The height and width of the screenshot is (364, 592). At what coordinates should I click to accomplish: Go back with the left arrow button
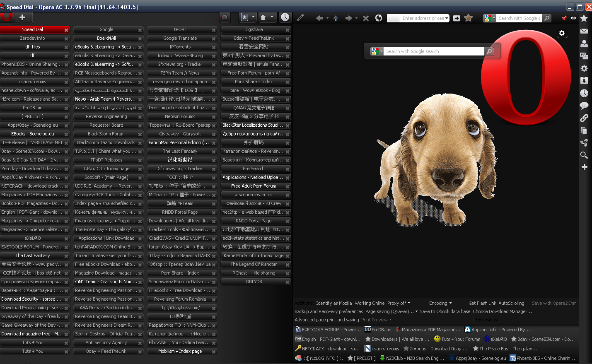click(319, 18)
